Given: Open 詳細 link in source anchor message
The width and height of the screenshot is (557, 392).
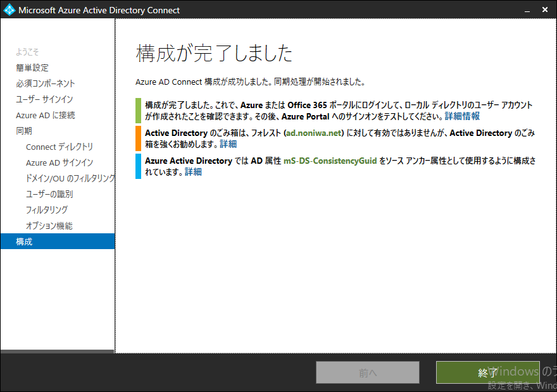Looking at the screenshot, I should tap(193, 172).
